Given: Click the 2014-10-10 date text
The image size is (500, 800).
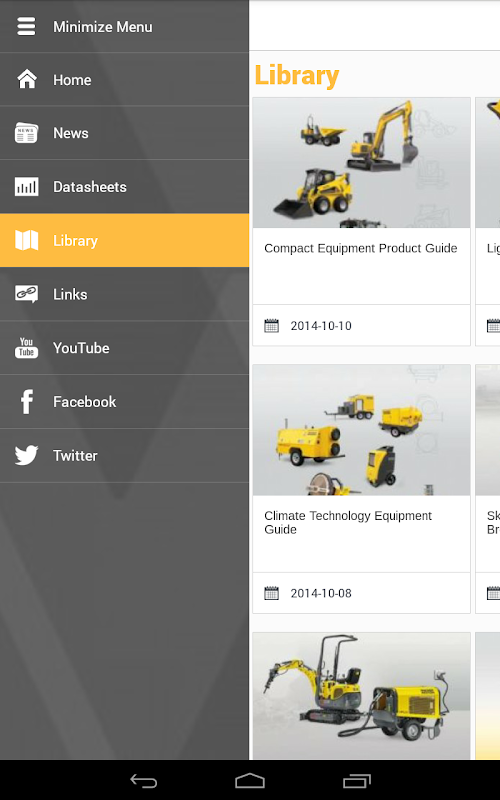Looking at the screenshot, I should (321, 326).
